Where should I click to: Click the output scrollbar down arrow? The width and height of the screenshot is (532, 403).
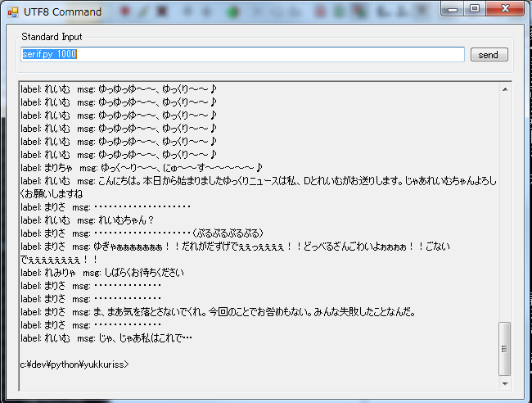(505, 384)
